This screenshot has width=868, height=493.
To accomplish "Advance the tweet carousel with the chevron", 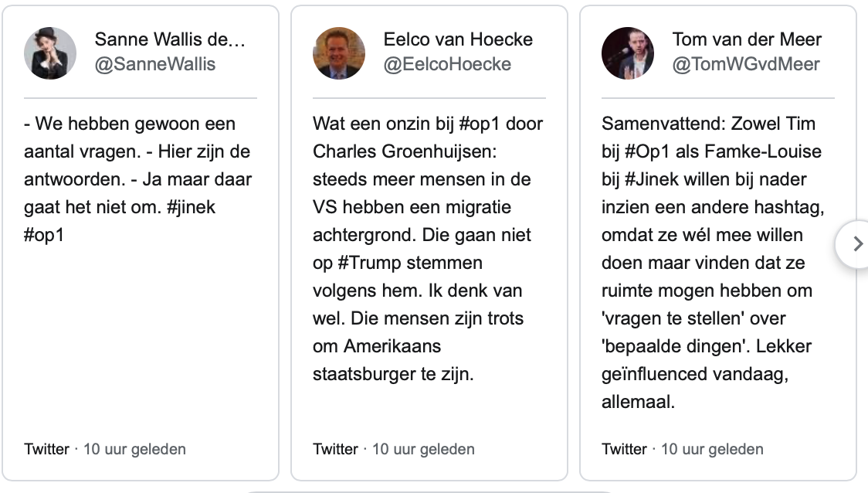I will (x=857, y=243).
